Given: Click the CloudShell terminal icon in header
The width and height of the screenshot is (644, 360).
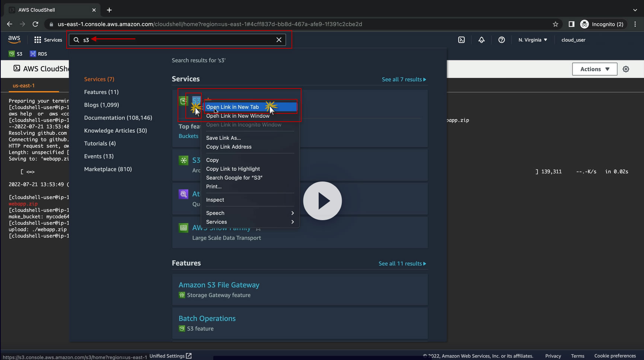Looking at the screenshot, I should pos(461,40).
